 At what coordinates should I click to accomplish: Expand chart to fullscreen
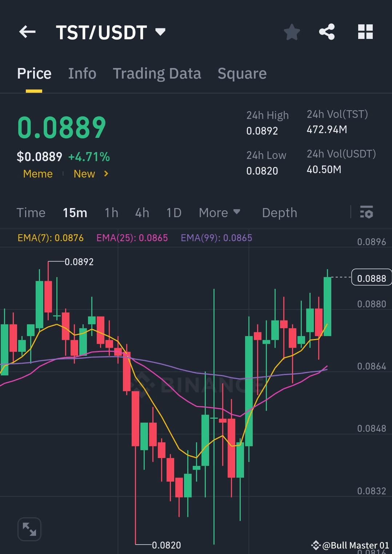point(29,529)
